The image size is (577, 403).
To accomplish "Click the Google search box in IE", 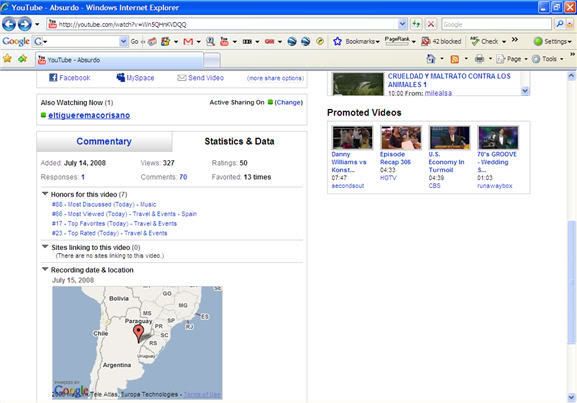I will 496,25.
